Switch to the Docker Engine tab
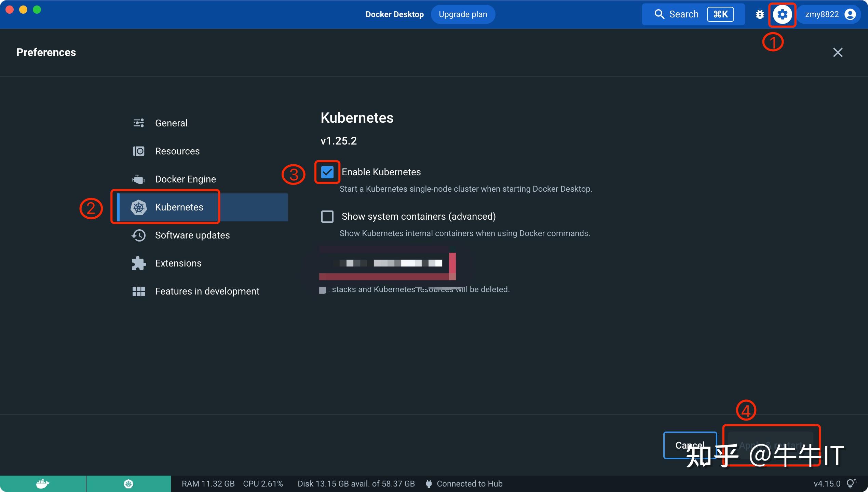868x492 pixels. click(185, 179)
